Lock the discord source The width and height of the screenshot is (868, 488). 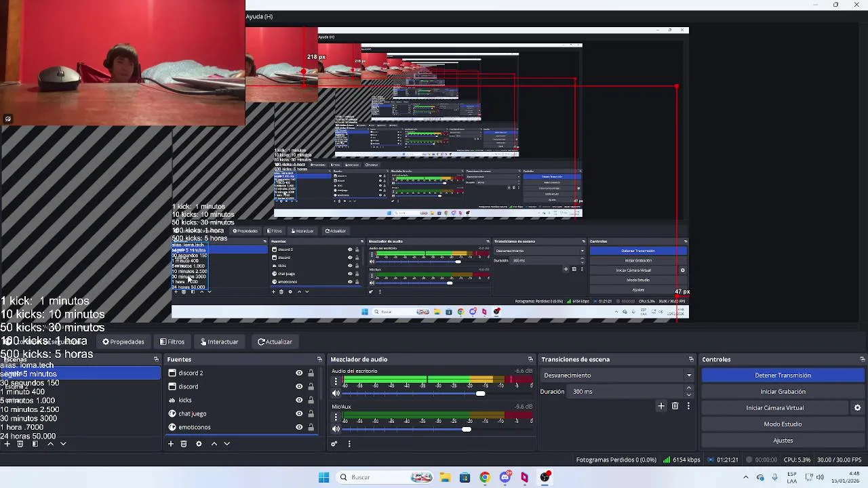[311, 386]
